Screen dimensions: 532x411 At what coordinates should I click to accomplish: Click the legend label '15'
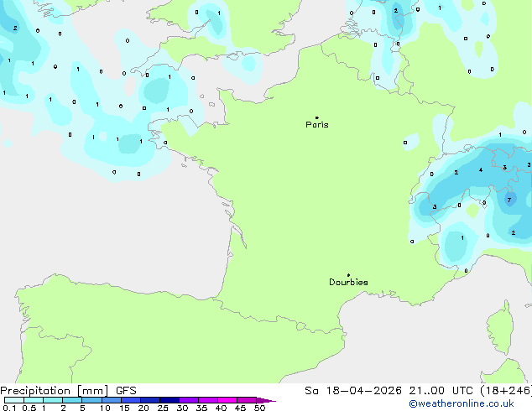coord(124,408)
